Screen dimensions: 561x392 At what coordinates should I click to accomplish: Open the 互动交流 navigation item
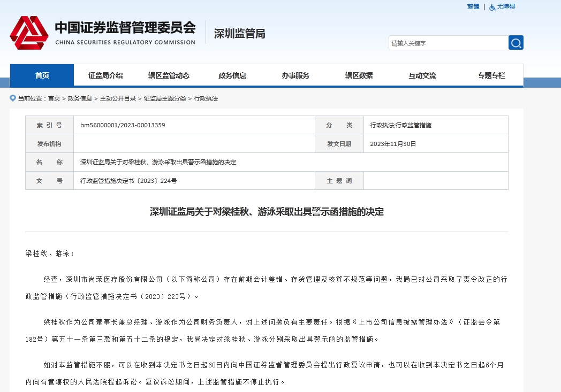pyautogui.click(x=422, y=75)
